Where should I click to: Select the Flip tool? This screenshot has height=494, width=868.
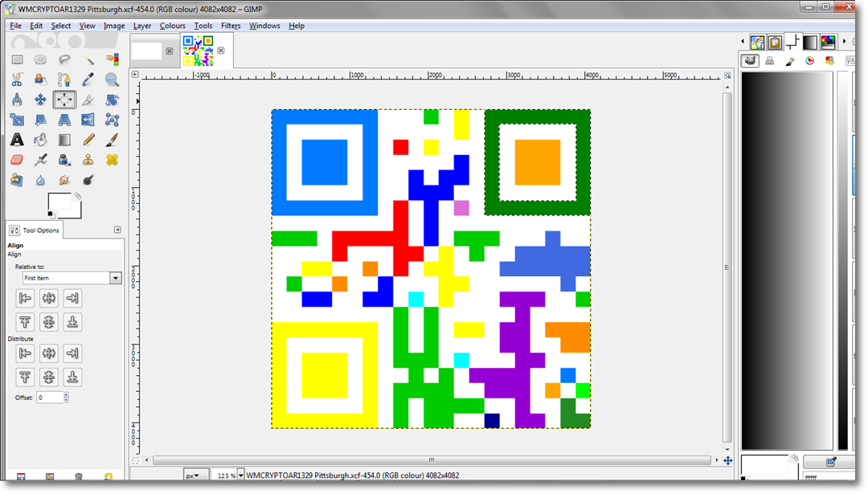[x=88, y=120]
